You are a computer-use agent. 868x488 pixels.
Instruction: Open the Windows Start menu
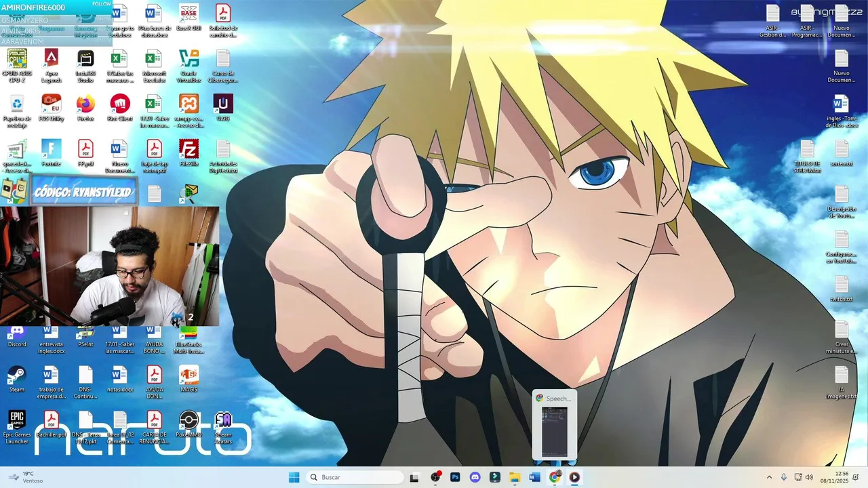[x=294, y=477]
